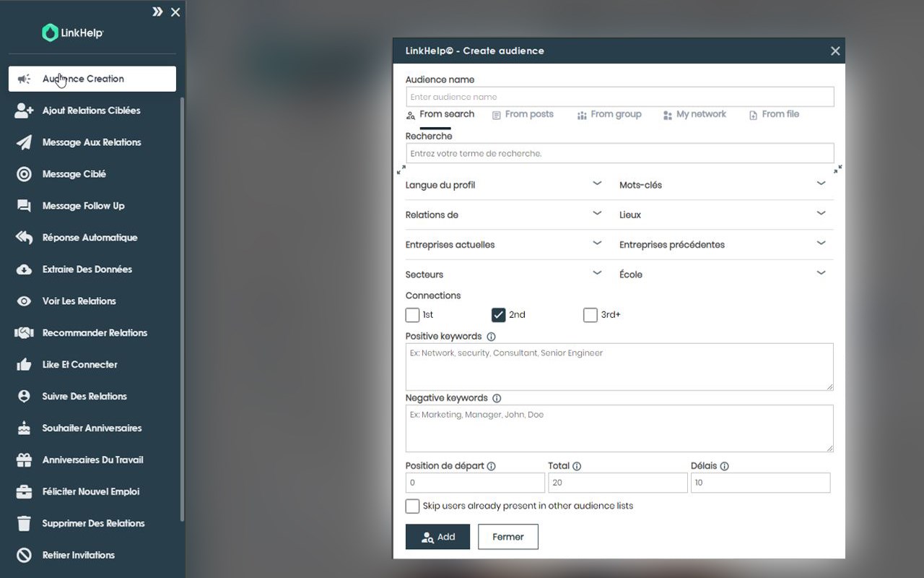Click the Negative keywords info icon
Viewport: 924px width, 578px height.
pos(497,398)
